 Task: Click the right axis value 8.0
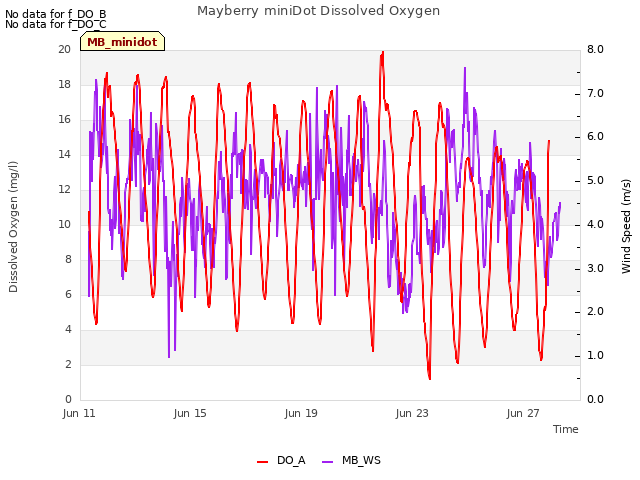[x=595, y=49]
